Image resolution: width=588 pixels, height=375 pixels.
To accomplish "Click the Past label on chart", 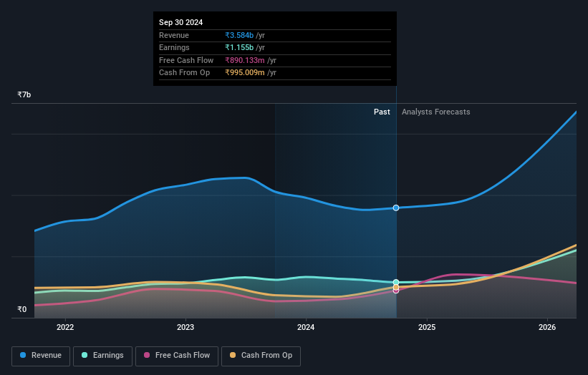I will (x=382, y=112).
